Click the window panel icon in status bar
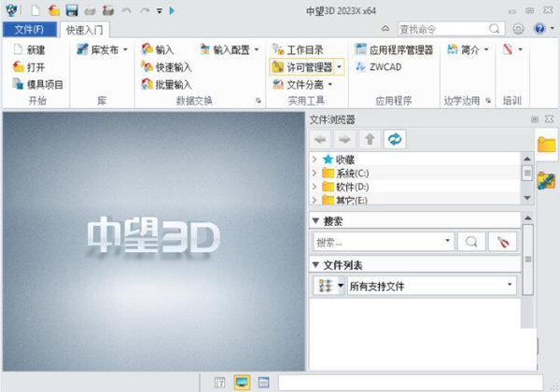 pos(263,383)
